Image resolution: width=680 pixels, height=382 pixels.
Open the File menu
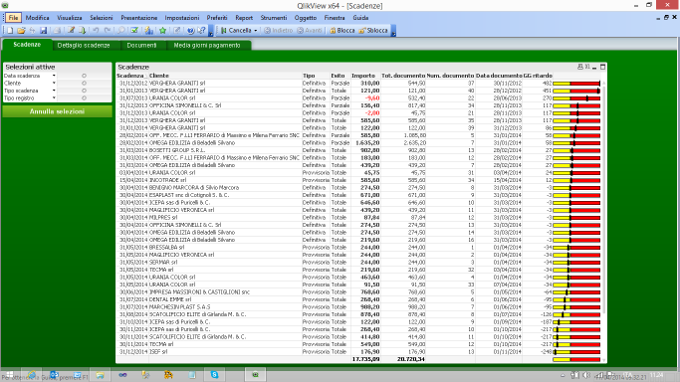tap(13, 18)
